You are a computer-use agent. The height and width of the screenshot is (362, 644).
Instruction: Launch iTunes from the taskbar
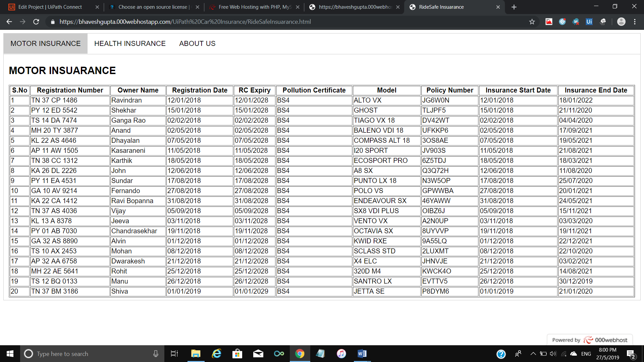[341, 354]
